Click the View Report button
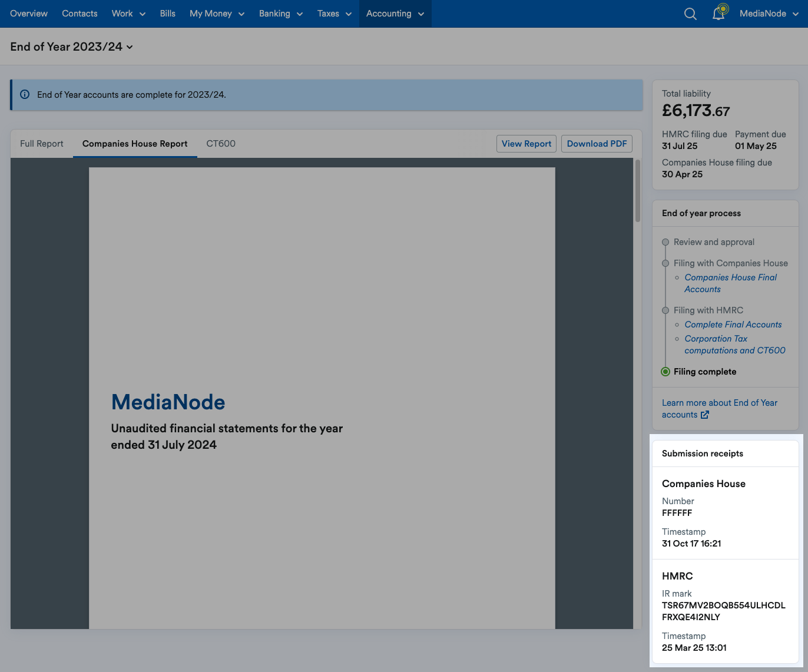This screenshot has width=808, height=672. (526, 144)
